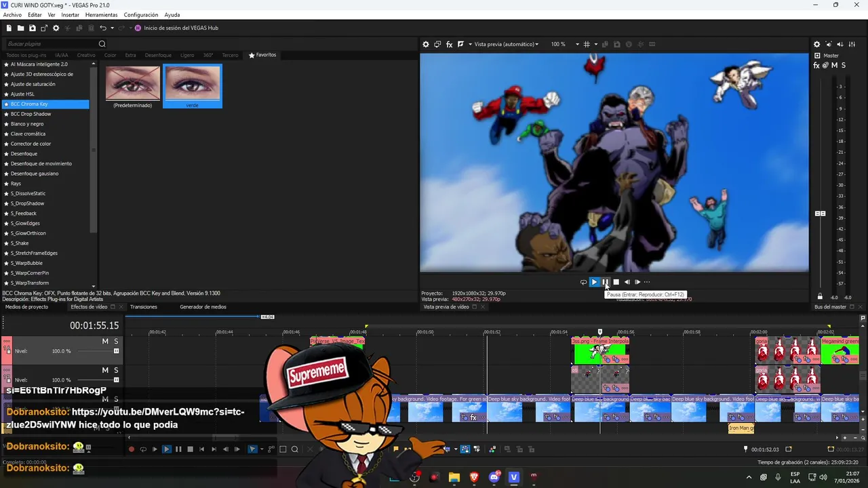Switch to Transiciones tab

tap(144, 307)
